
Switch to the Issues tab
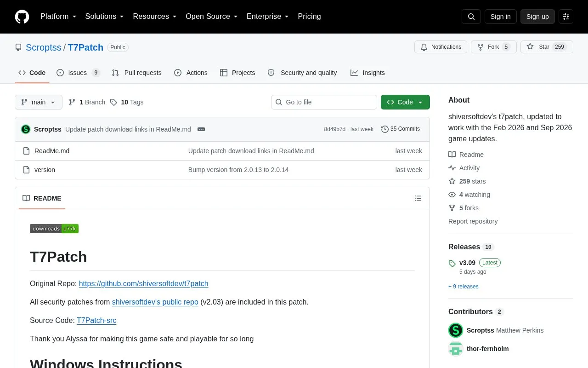[x=78, y=73]
